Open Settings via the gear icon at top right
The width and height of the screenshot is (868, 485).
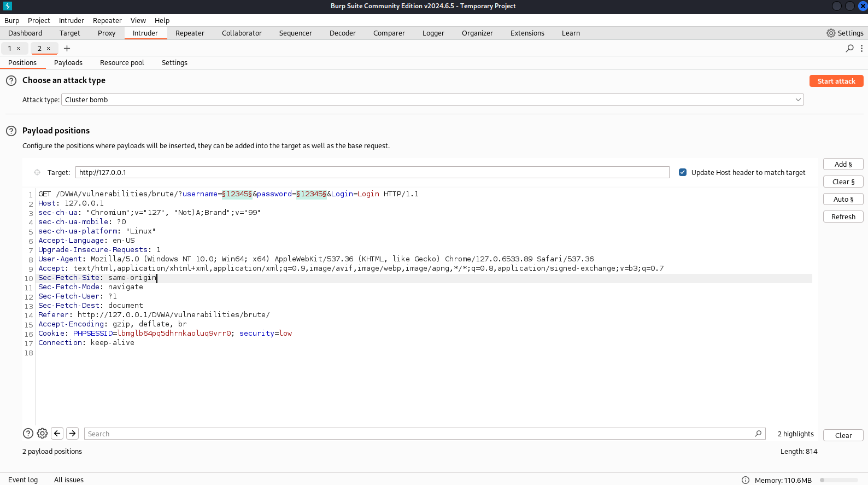click(831, 33)
